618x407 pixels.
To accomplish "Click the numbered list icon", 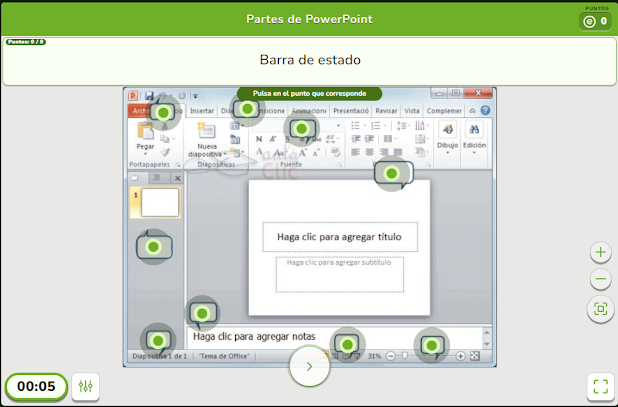I will (375, 126).
